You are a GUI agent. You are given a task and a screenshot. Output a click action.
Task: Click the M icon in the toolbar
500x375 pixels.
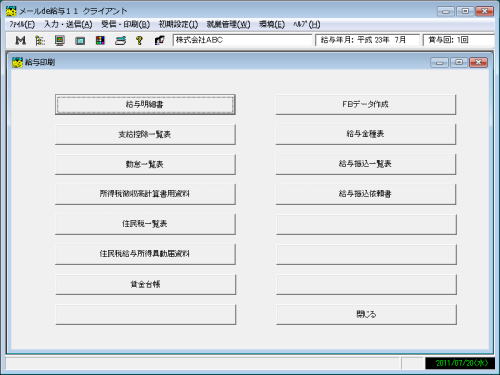pyautogui.click(x=20, y=40)
